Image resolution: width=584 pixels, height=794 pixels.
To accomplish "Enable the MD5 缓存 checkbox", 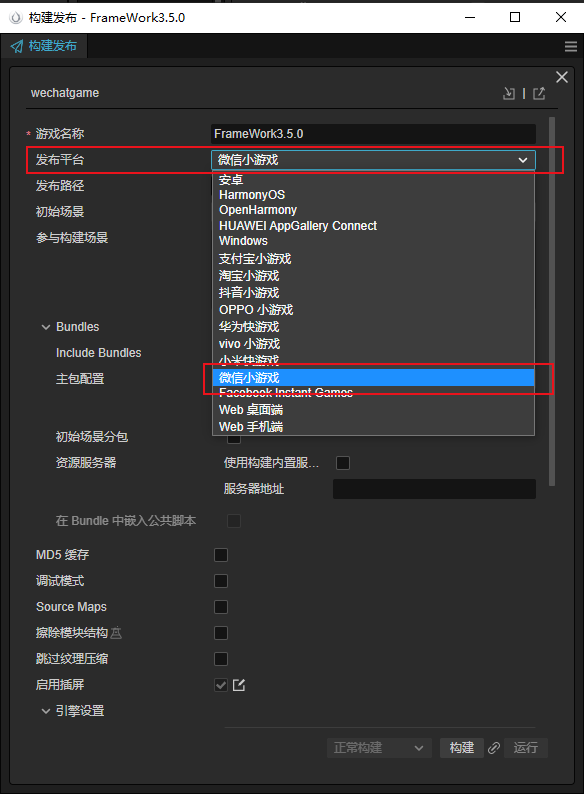I will coord(221,555).
